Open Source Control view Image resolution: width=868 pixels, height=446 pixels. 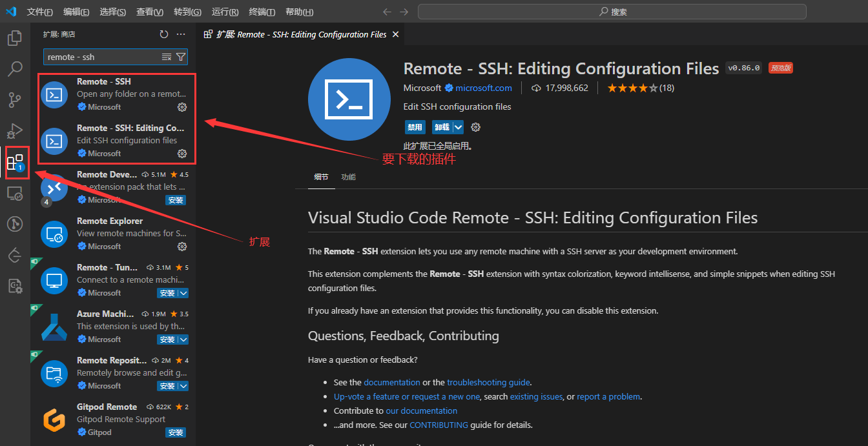tap(15, 100)
